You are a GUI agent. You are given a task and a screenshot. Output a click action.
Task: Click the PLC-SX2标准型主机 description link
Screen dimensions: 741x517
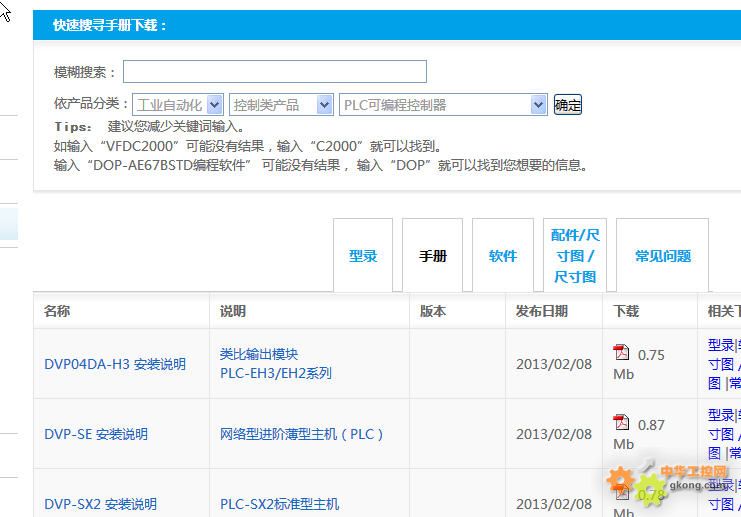click(x=280, y=504)
